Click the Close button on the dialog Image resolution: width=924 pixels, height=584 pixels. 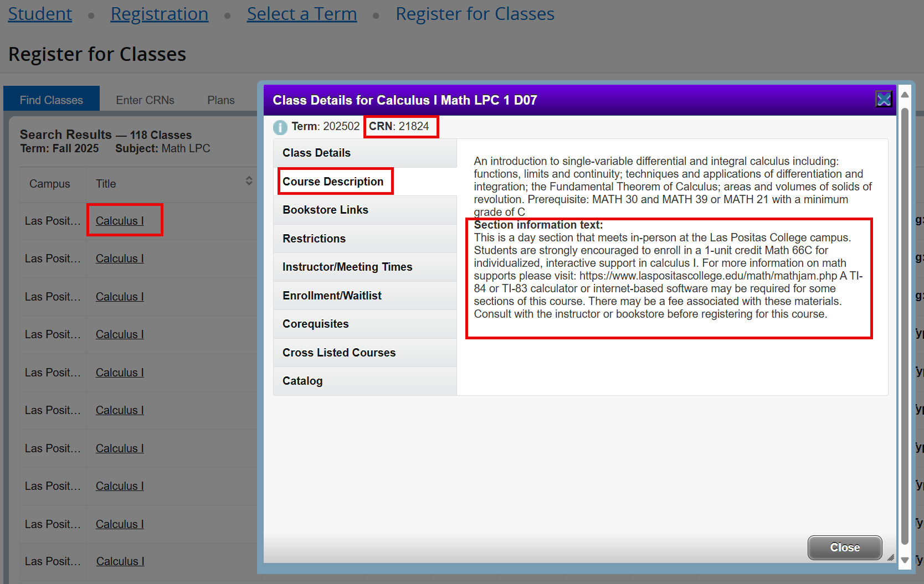[844, 547]
